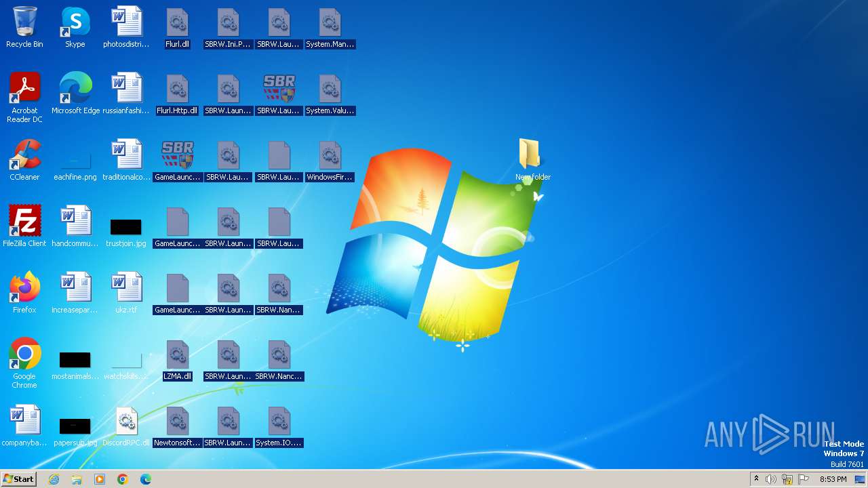Image resolution: width=868 pixels, height=488 pixels.
Task: Launch Windows Media Player from the taskbar
Action: coord(100,479)
